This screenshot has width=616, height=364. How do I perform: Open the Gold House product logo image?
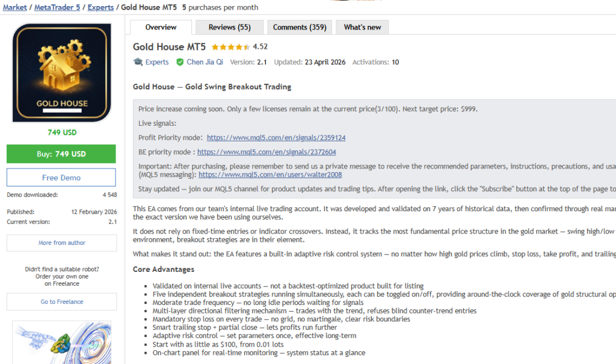[x=62, y=73]
